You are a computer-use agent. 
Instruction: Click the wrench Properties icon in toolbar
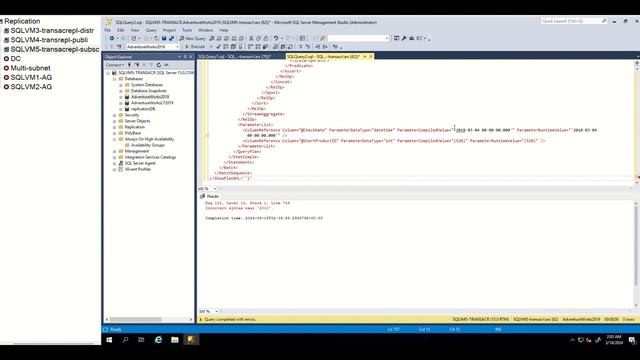[404, 38]
